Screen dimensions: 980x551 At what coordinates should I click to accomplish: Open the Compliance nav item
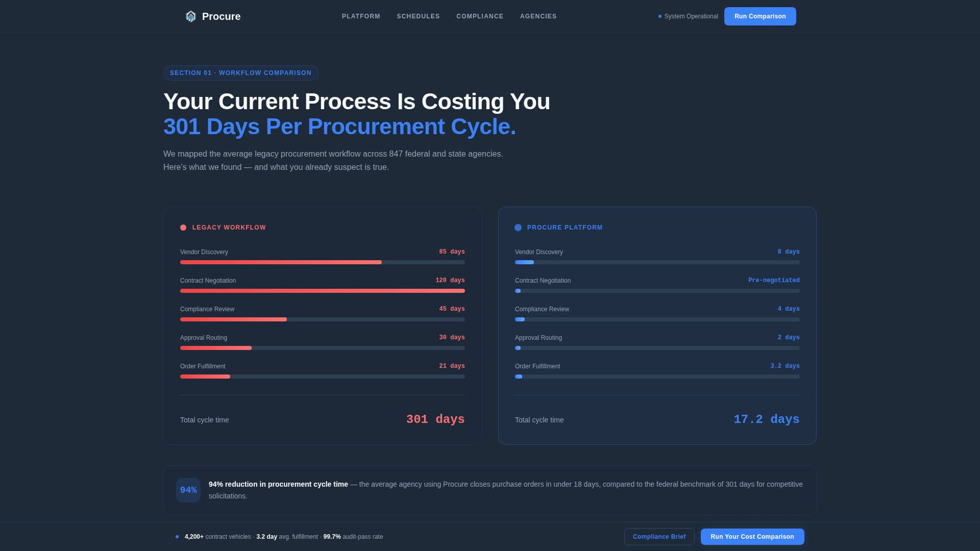click(480, 16)
